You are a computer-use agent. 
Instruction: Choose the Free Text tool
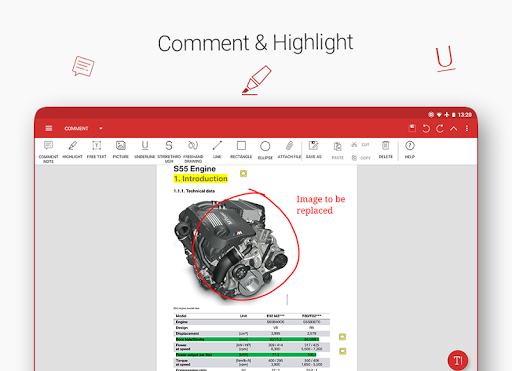pyautogui.click(x=97, y=150)
